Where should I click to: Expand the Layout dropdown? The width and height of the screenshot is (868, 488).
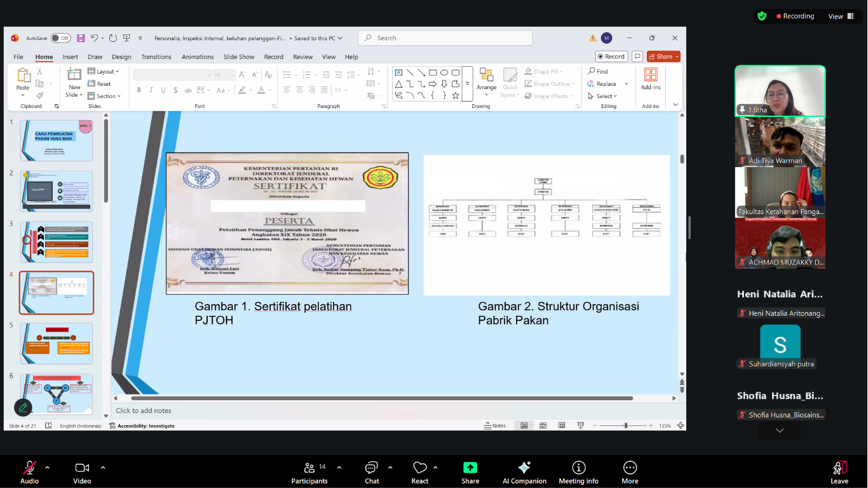tap(104, 72)
